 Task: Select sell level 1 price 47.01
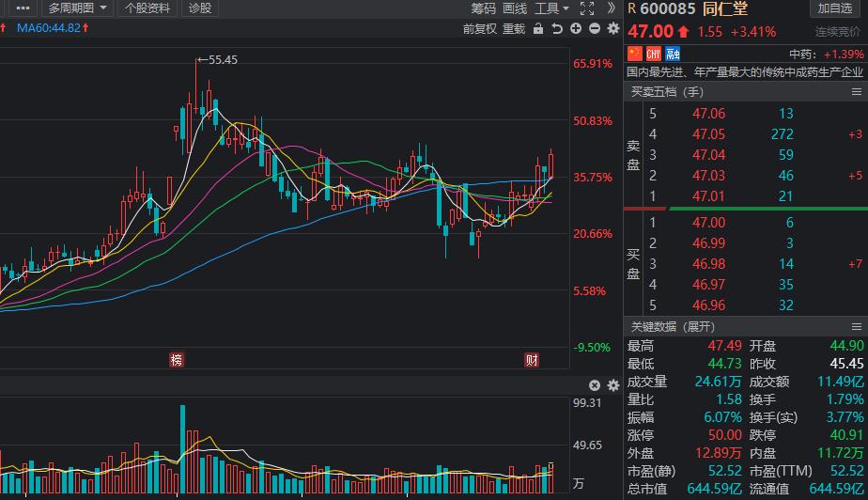pyautogui.click(x=708, y=196)
